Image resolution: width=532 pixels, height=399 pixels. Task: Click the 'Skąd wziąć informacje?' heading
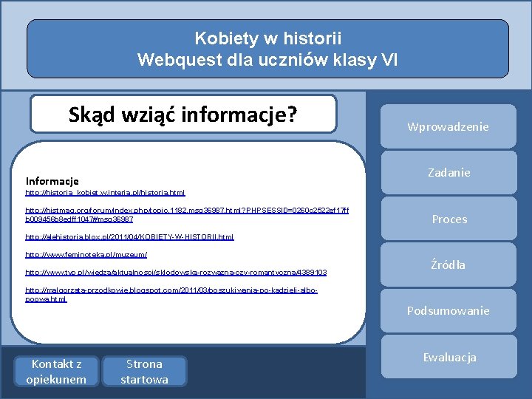(x=183, y=114)
